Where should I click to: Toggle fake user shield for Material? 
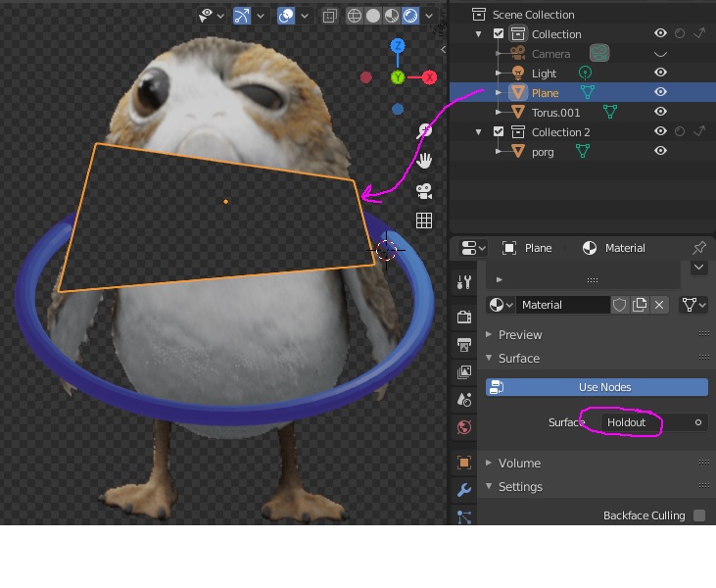(x=619, y=305)
